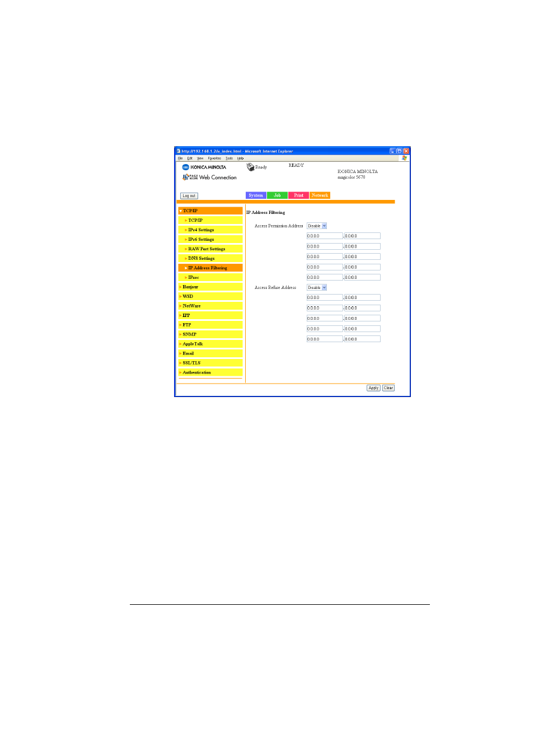
Task: Open Access Refuse Address Disable dropdown
Action: coord(317,288)
